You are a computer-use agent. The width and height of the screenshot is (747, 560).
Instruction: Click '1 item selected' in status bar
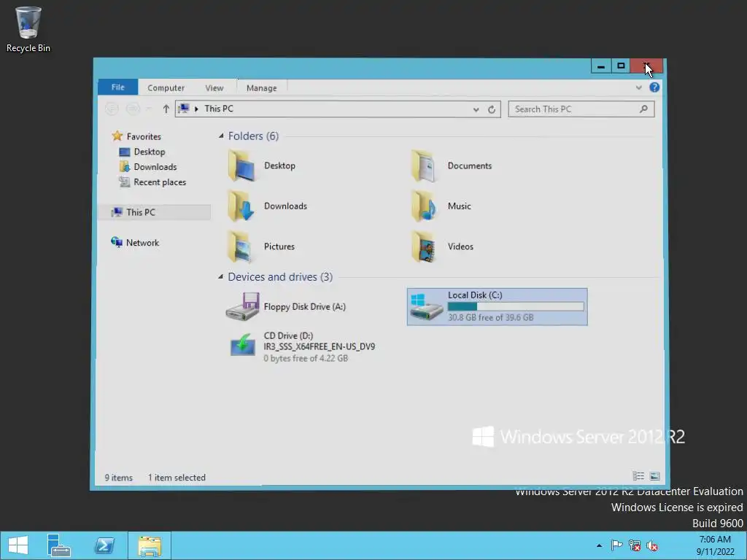pyautogui.click(x=177, y=478)
